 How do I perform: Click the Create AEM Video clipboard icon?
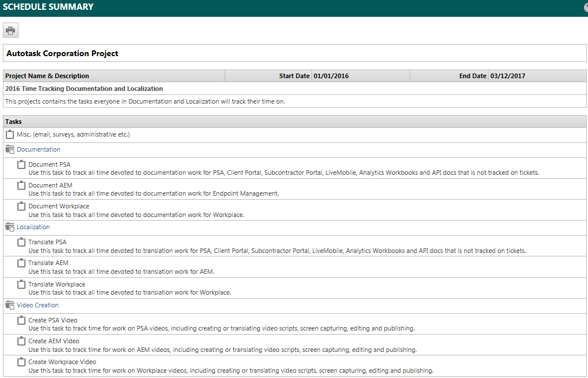(22, 342)
